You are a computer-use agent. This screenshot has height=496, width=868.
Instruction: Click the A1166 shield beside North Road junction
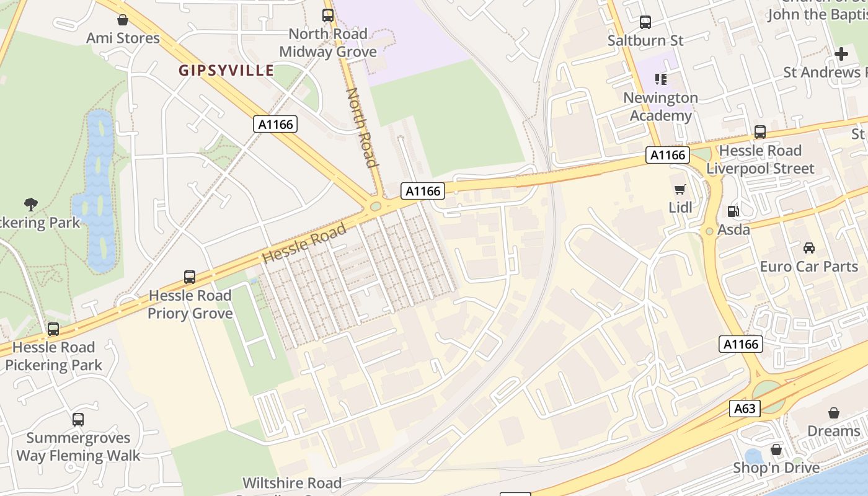[x=423, y=191]
